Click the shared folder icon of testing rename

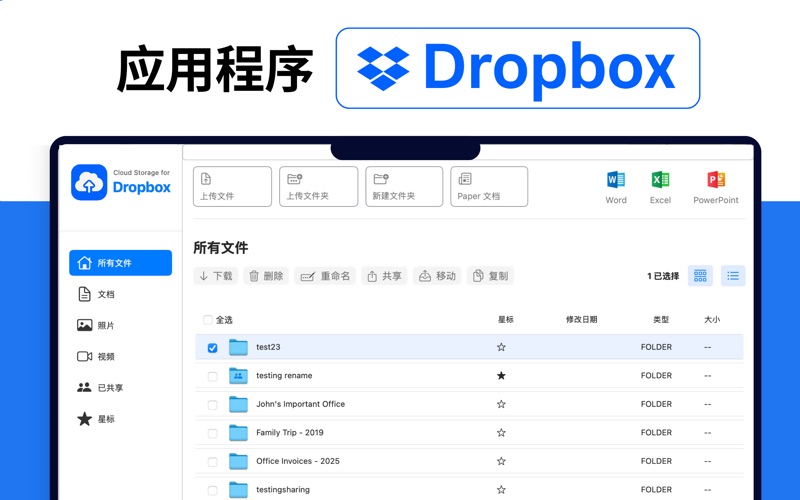(238, 376)
